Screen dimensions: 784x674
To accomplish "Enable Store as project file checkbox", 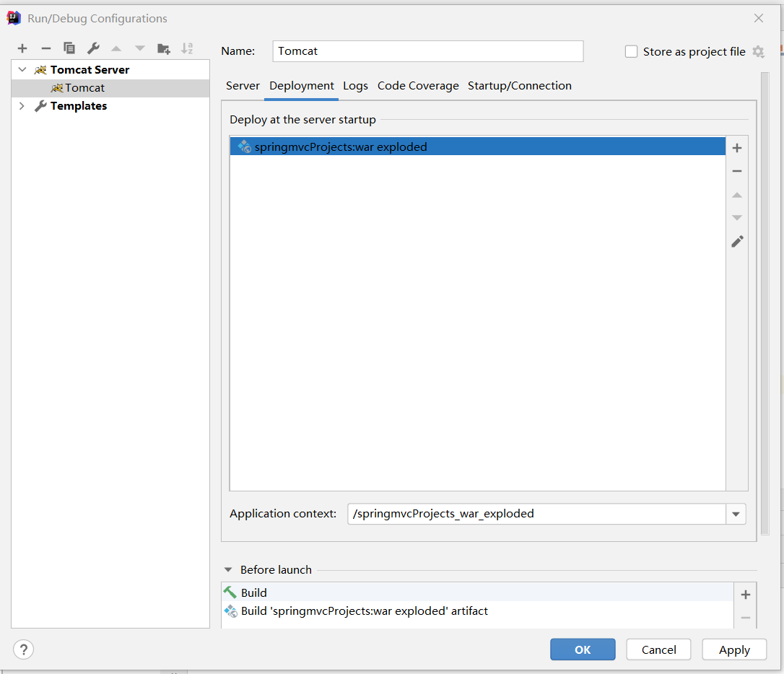I will tap(631, 51).
